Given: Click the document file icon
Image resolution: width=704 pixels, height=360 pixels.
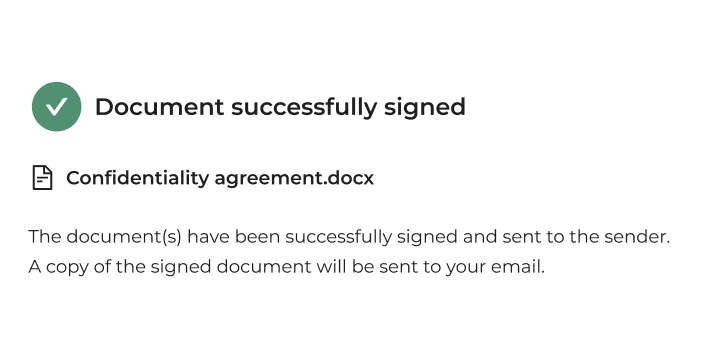Looking at the screenshot, I should click(43, 178).
